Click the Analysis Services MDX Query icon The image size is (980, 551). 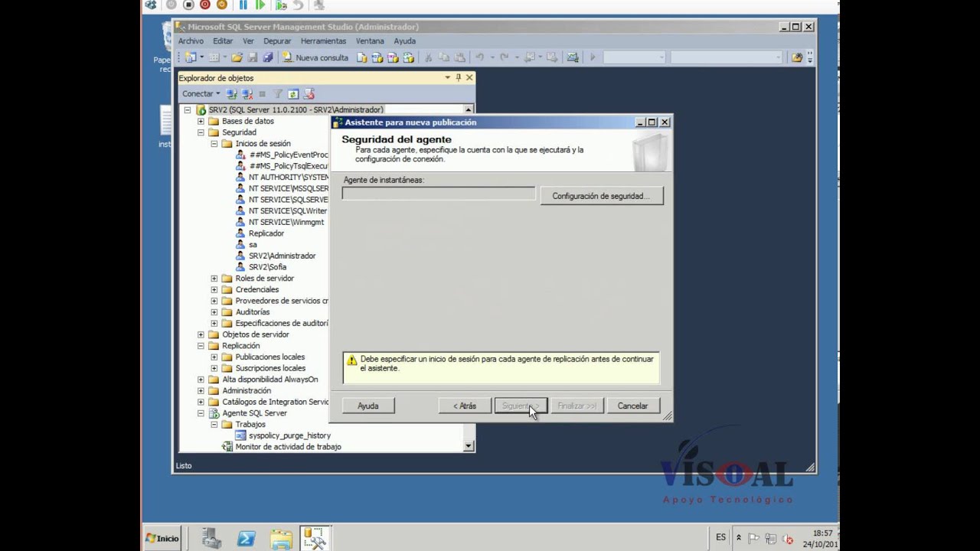378,57
